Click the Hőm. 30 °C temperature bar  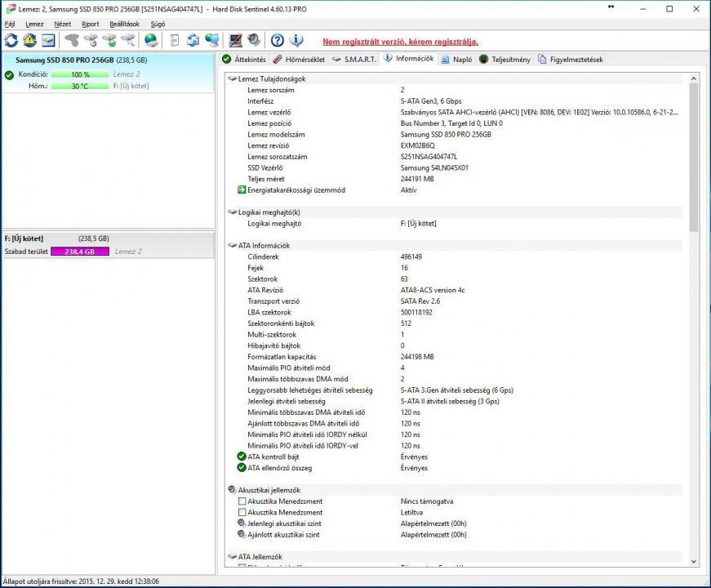point(80,86)
